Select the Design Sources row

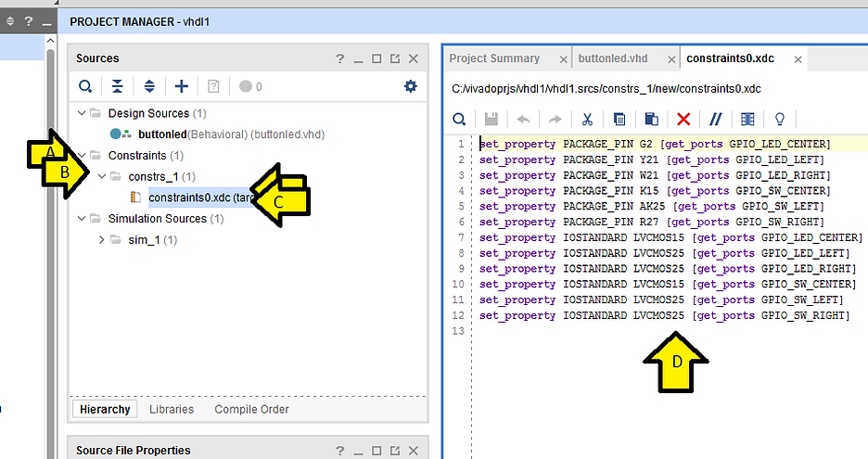pos(158,113)
